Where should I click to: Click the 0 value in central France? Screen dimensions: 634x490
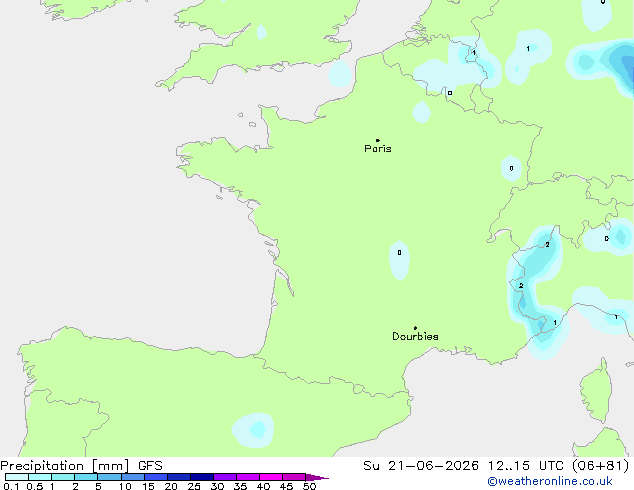pyautogui.click(x=399, y=253)
